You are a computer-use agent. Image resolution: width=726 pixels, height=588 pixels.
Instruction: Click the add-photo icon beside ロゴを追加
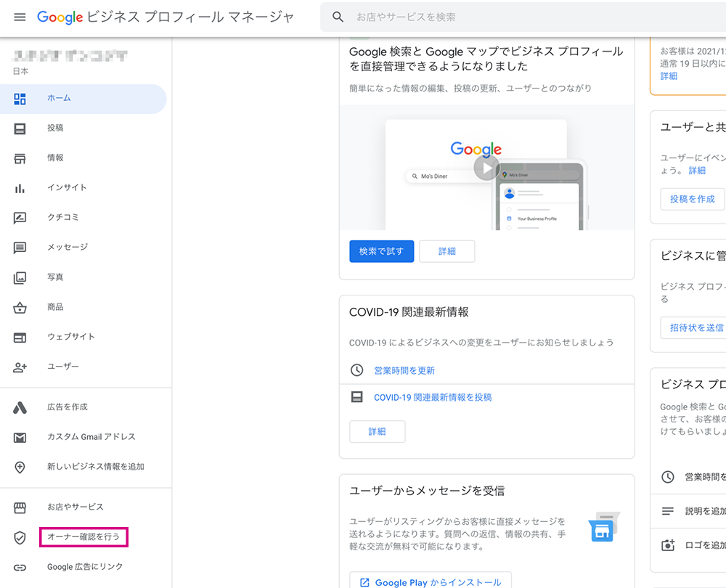tap(668, 545)
